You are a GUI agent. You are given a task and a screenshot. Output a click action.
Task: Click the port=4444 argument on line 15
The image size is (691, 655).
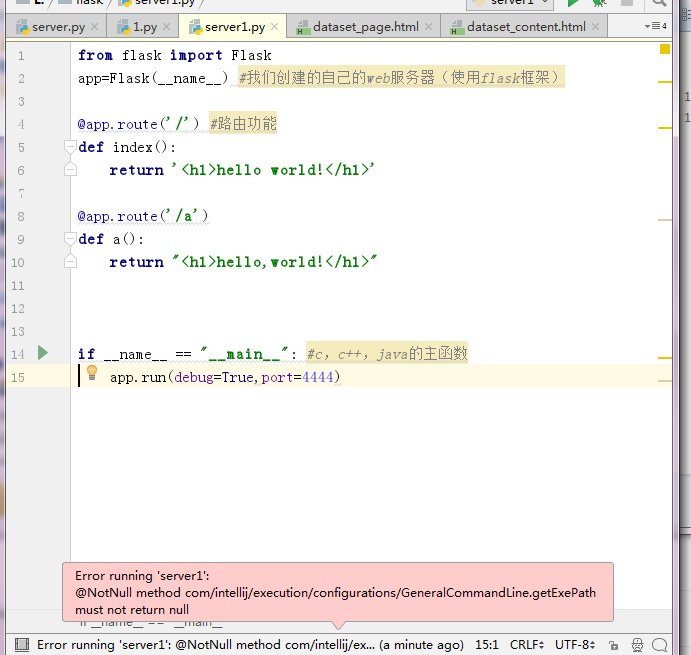pos(297,377)
